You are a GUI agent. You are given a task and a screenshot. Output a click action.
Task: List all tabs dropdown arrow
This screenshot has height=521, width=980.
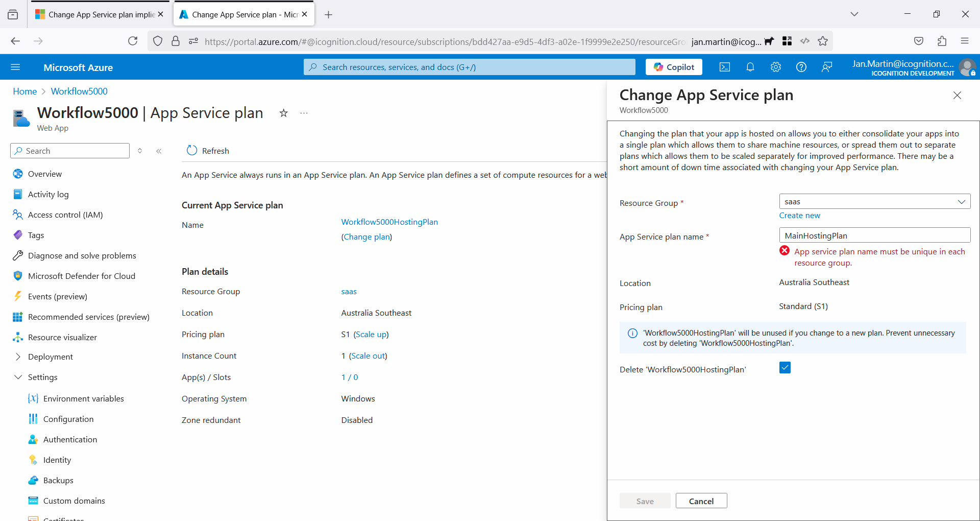pos(854,14)
